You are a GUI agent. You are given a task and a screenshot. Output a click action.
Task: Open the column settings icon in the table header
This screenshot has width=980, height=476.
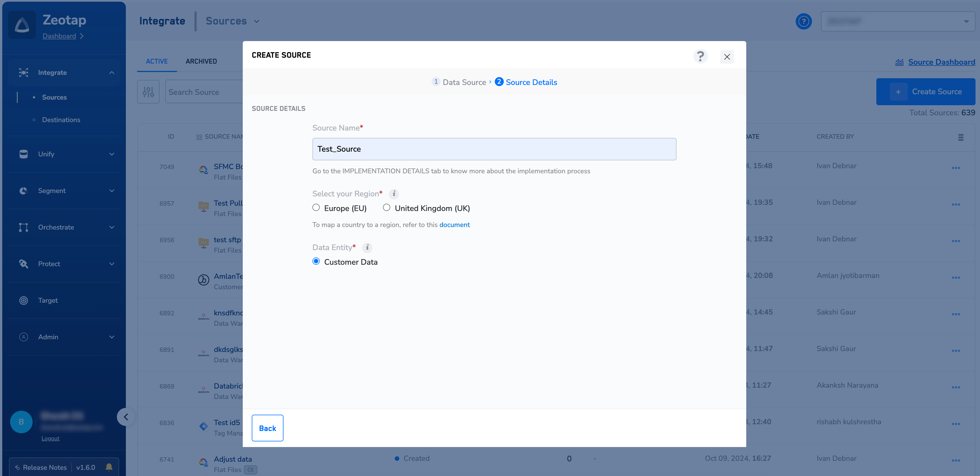click(x=960, y=138)
